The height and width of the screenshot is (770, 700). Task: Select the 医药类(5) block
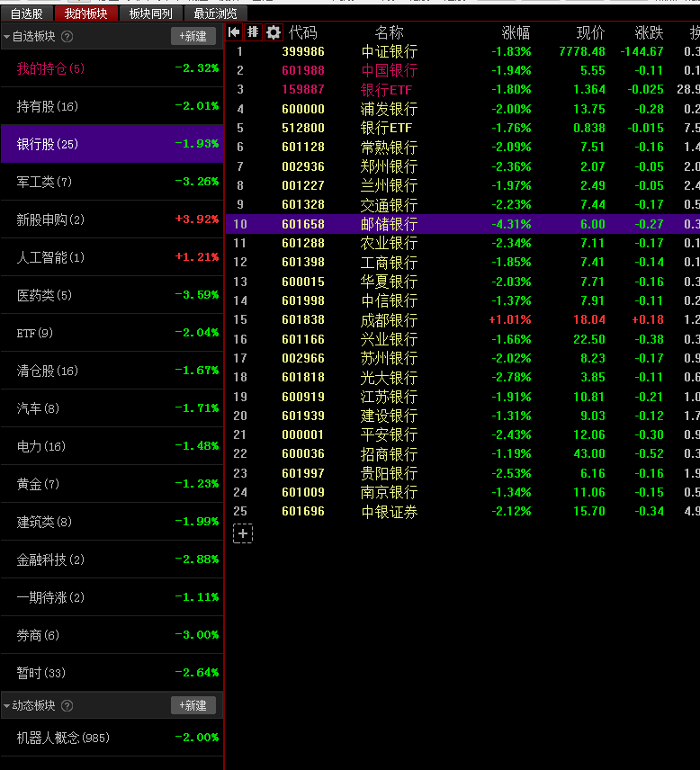112,295
